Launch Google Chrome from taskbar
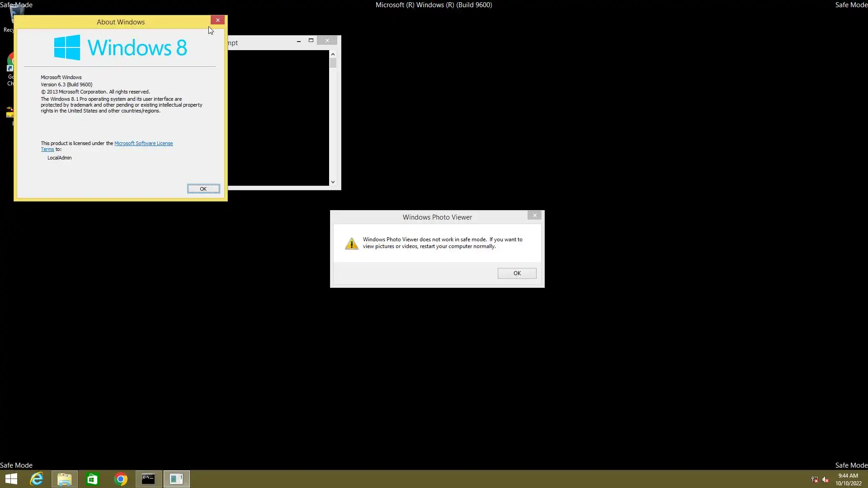Screen dimensions: 868x488 point(121,479)
